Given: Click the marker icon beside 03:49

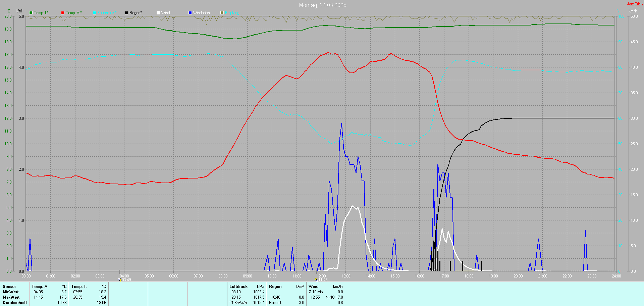Looking at the screenshot, I should (120, 279).
